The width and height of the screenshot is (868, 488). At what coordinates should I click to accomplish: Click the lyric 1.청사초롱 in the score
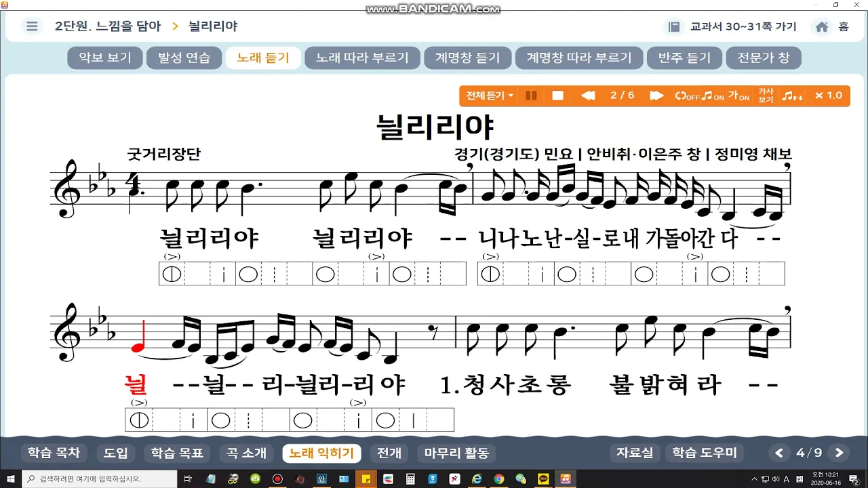[506, 385]
